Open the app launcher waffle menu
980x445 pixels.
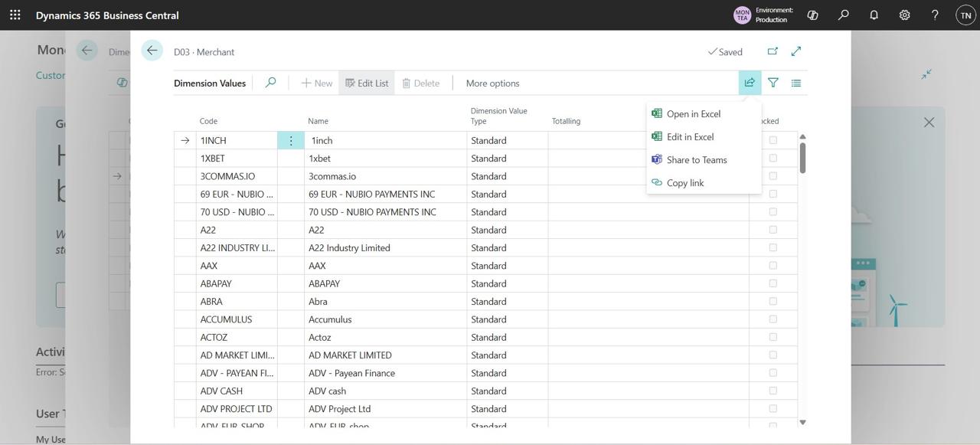pyautogui.click(x=15, y=15)
